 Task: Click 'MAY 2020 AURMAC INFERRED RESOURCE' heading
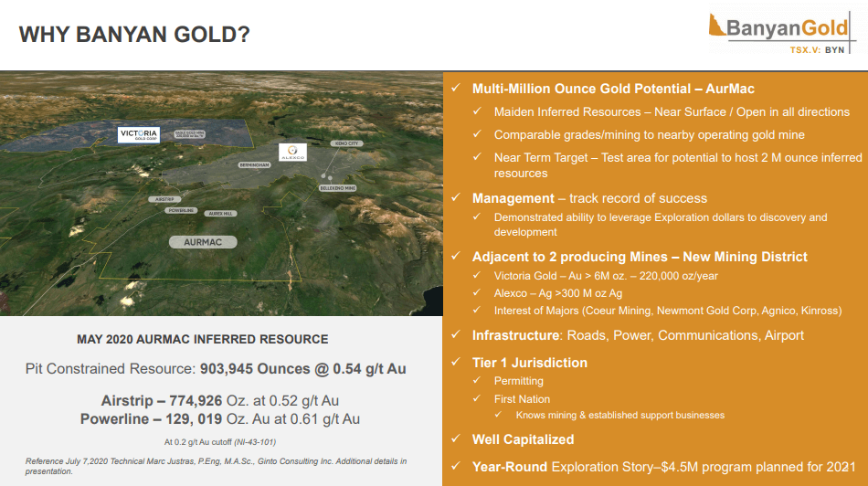203,339
